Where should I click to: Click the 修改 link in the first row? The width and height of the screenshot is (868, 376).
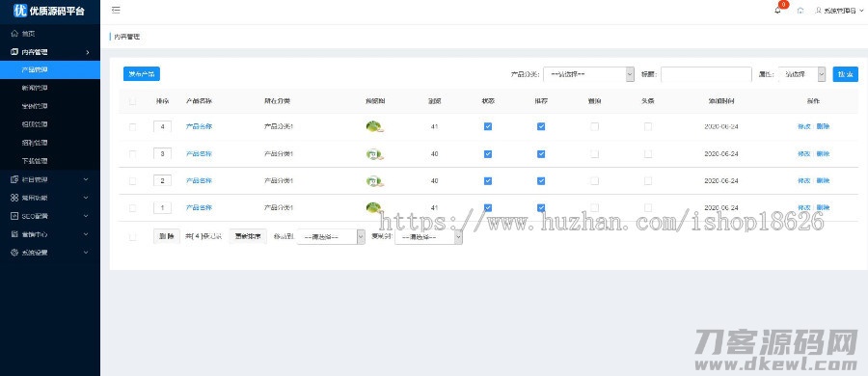coord(803,126)
